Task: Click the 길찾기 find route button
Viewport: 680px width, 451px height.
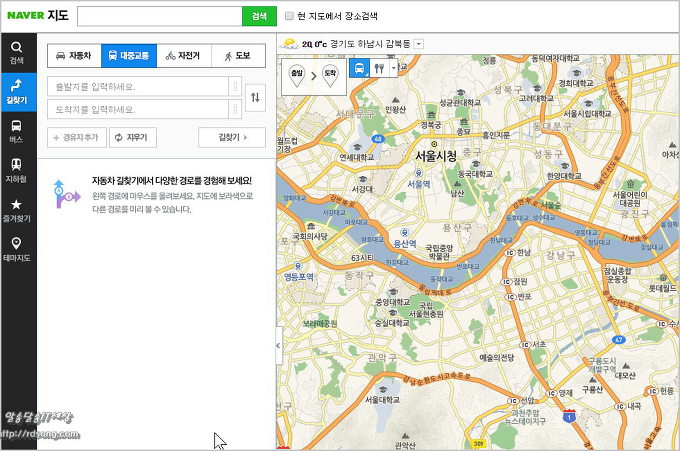Action: (x=231, y=137)
